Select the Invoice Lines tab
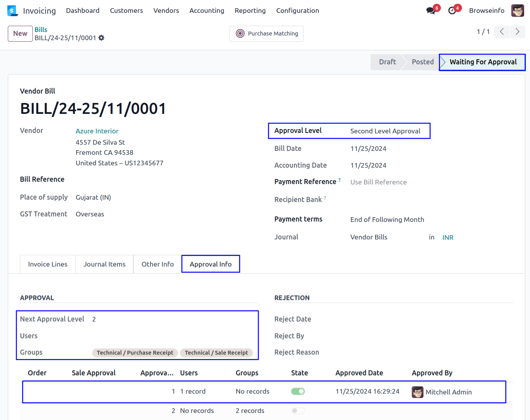The image size is (530, 420). pos(48,264)
